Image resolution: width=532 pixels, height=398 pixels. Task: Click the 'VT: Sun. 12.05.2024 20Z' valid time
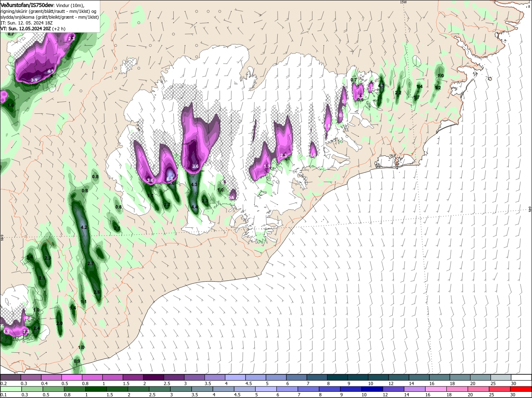point(26,29)
